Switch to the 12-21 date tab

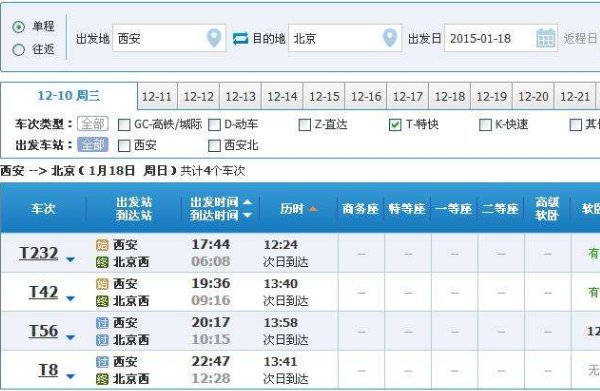575,96
